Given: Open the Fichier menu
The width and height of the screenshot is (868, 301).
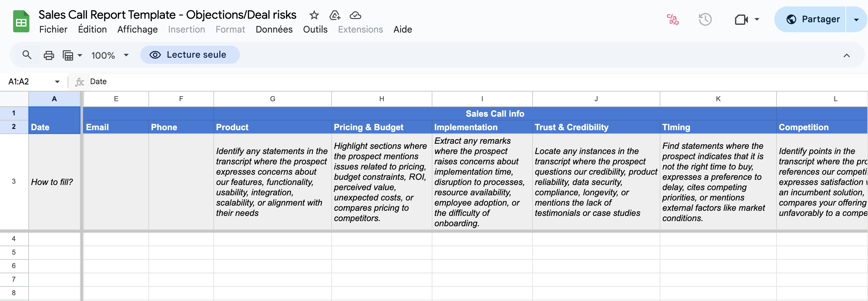Looking at the screenshot, I should (x=53, y=30).
